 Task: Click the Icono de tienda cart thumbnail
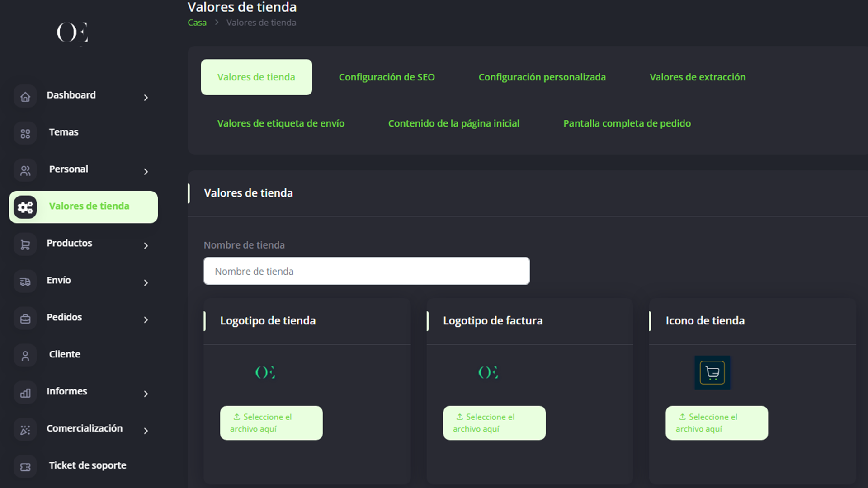pos(712,373)
